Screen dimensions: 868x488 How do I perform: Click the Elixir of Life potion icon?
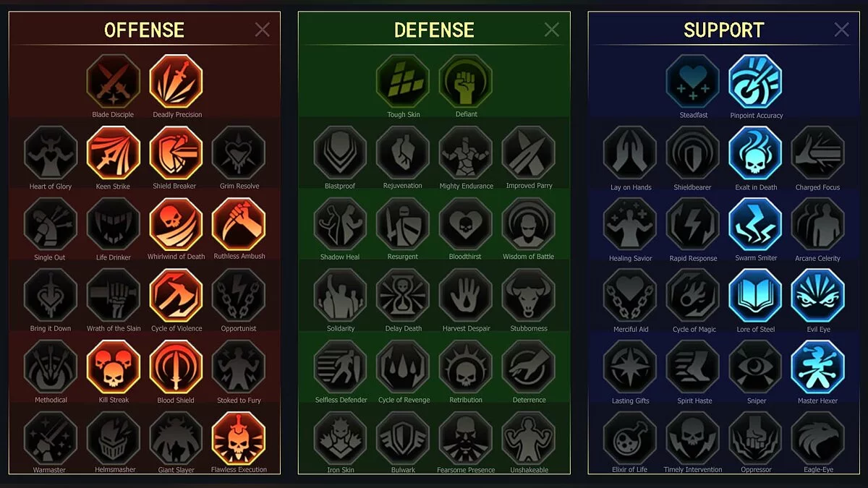click(630, 438)
